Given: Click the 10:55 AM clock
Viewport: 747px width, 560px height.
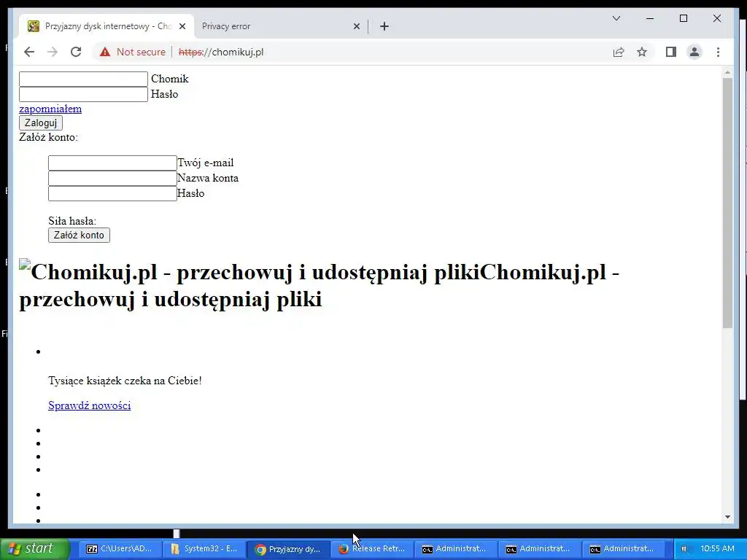Looking at the screenshot, I should click(x=717, y=548).
